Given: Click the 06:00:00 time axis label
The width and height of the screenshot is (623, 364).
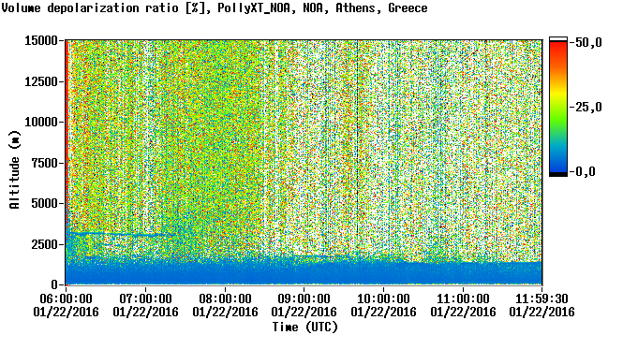Looking at the screenshot, I should point(66,298).
